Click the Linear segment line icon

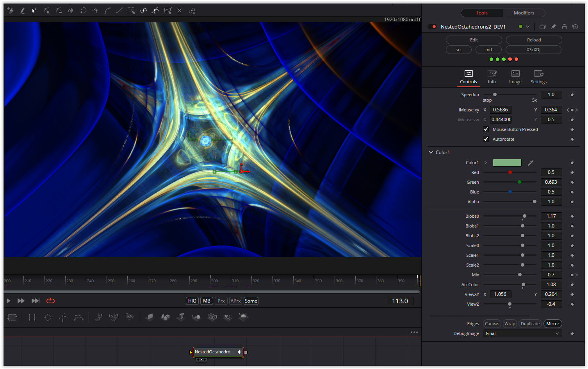tap(119, 11)
